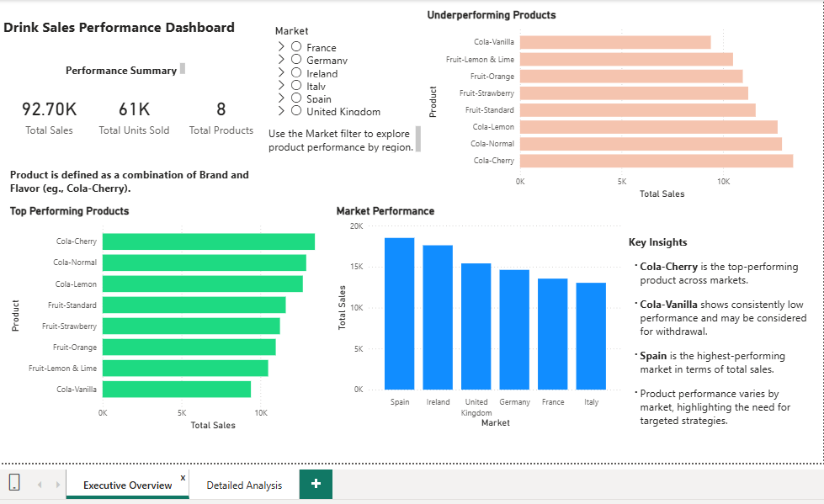
Task: Select the Germany radio button in Market filter
Action: 295,60
